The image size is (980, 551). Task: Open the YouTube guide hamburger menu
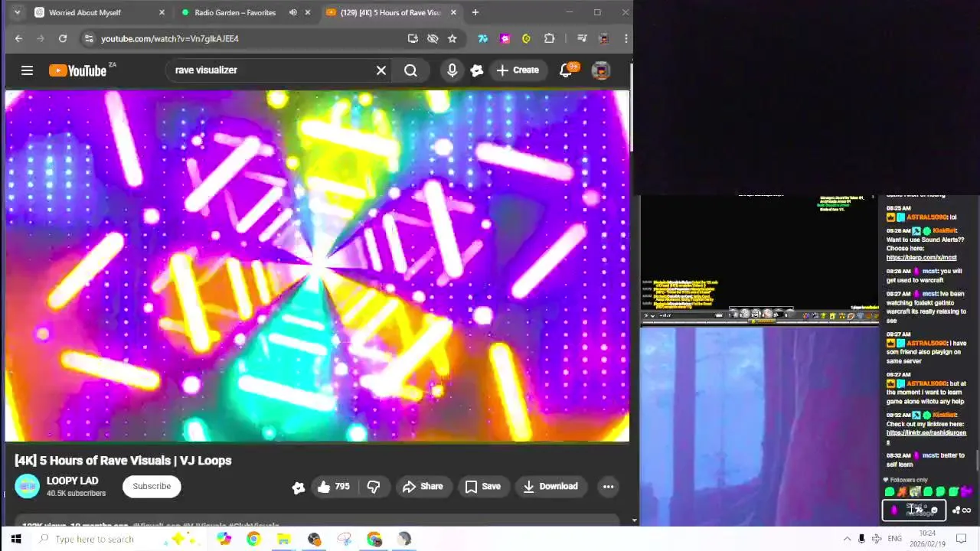coord(27,70)
